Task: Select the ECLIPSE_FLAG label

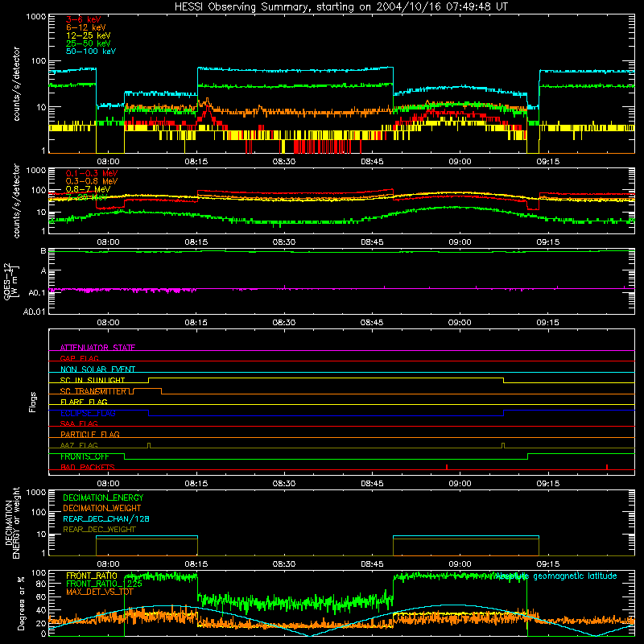Action: click(88, 413)
